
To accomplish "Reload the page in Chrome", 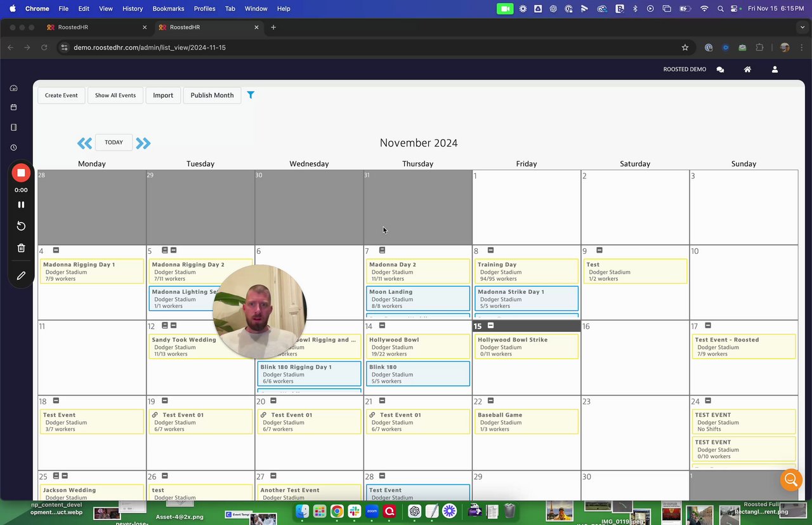I will coord(44,48).
